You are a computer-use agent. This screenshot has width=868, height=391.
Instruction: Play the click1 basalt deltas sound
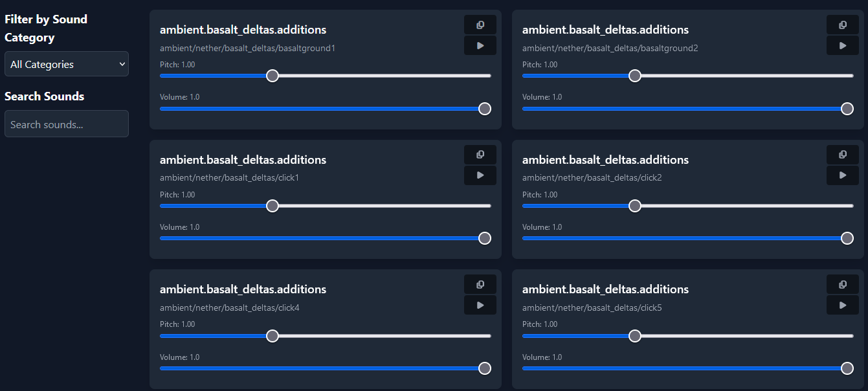[480, 175]
